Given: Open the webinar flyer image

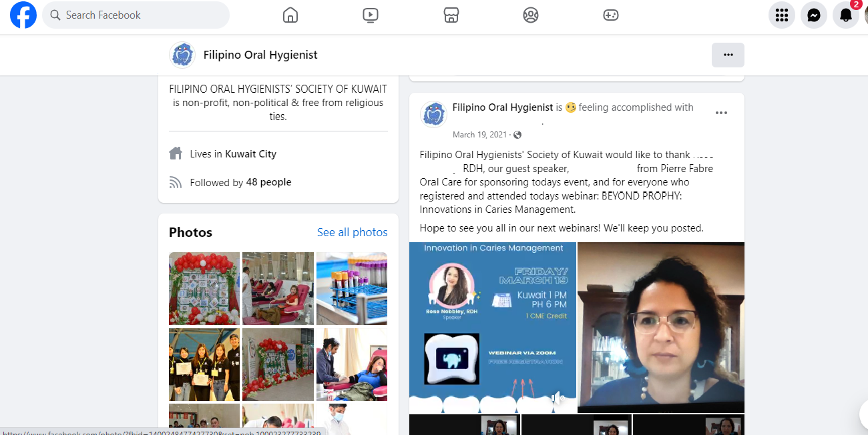Looking at the screenshot, I should click(493, 328).
